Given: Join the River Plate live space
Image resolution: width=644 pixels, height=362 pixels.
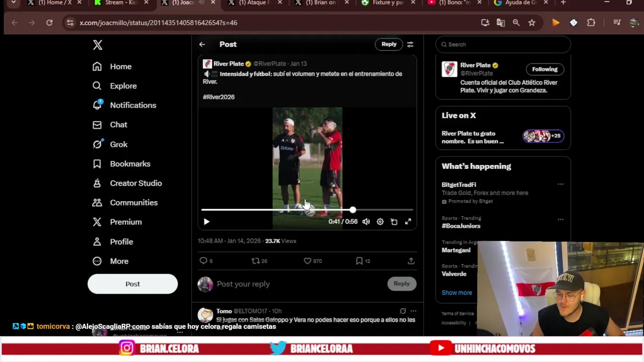Looking at the screenshot, I should pyautogui.click(x=503, y=137).
